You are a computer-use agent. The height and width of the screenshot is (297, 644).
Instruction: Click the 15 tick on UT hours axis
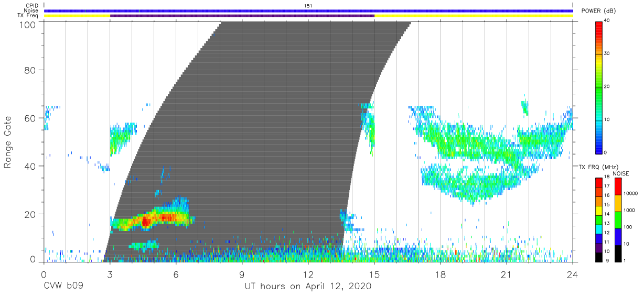374,274
